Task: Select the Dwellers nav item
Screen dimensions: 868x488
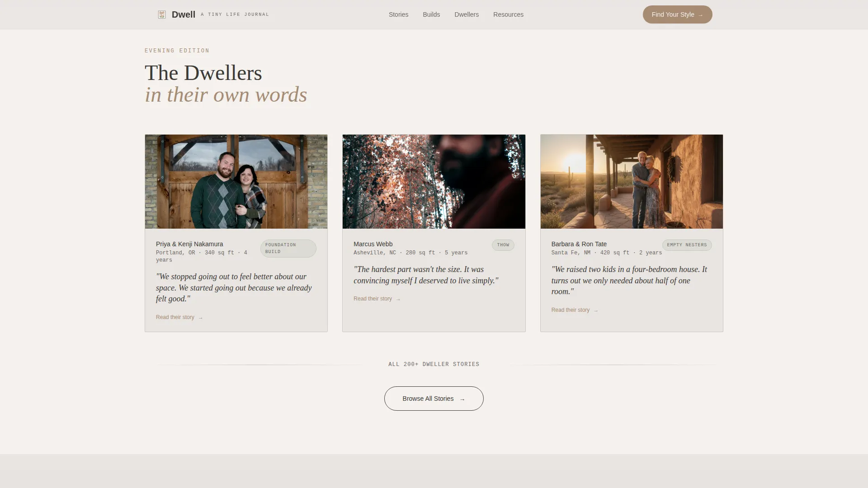Action: coord(467,14)
